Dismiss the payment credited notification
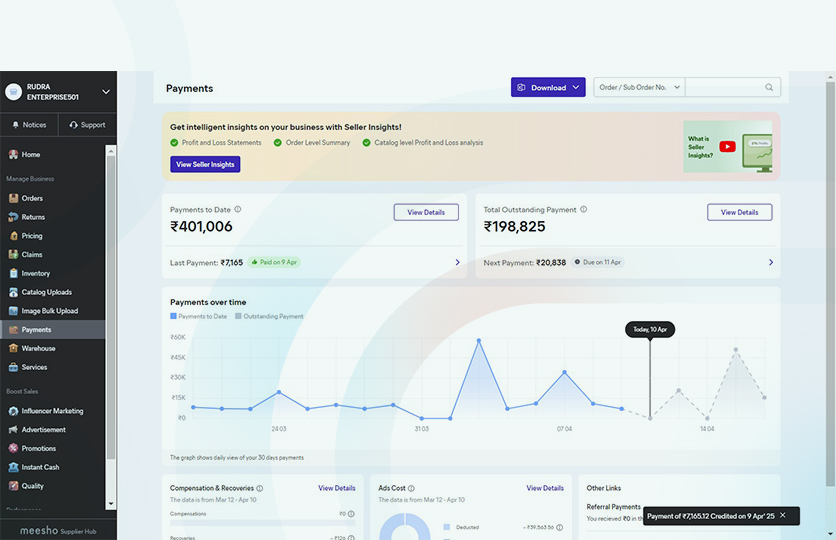Viewport: 836px width, 540px height. click(x=783, y=515)
